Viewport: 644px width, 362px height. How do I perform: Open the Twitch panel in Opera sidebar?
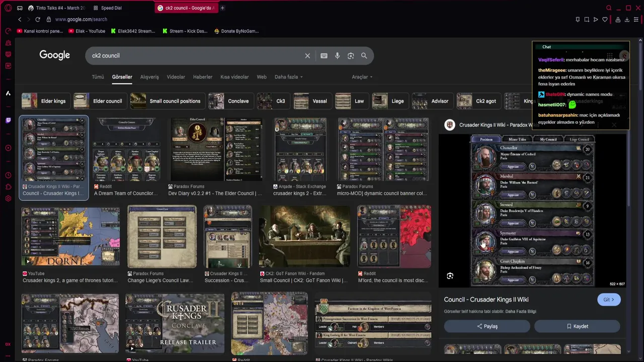[8, 120]
